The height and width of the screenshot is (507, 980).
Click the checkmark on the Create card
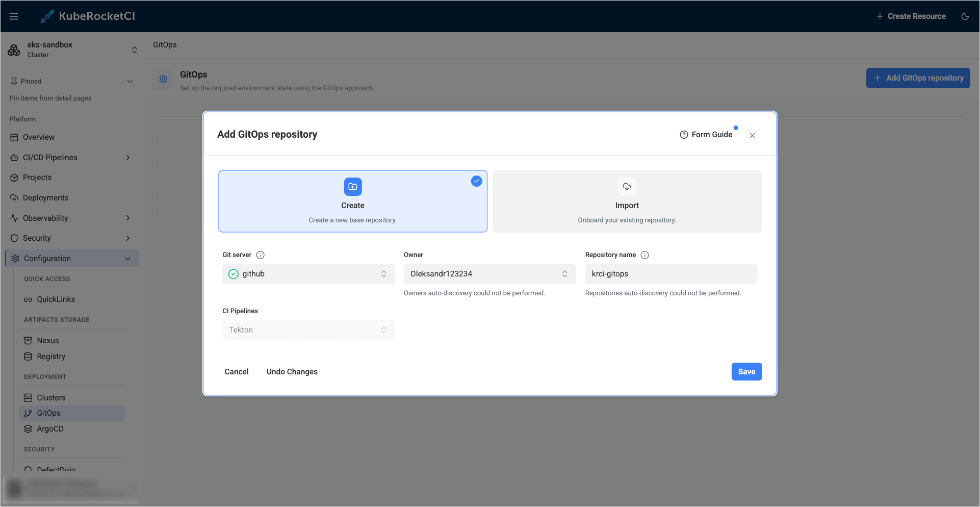point(476,181)
